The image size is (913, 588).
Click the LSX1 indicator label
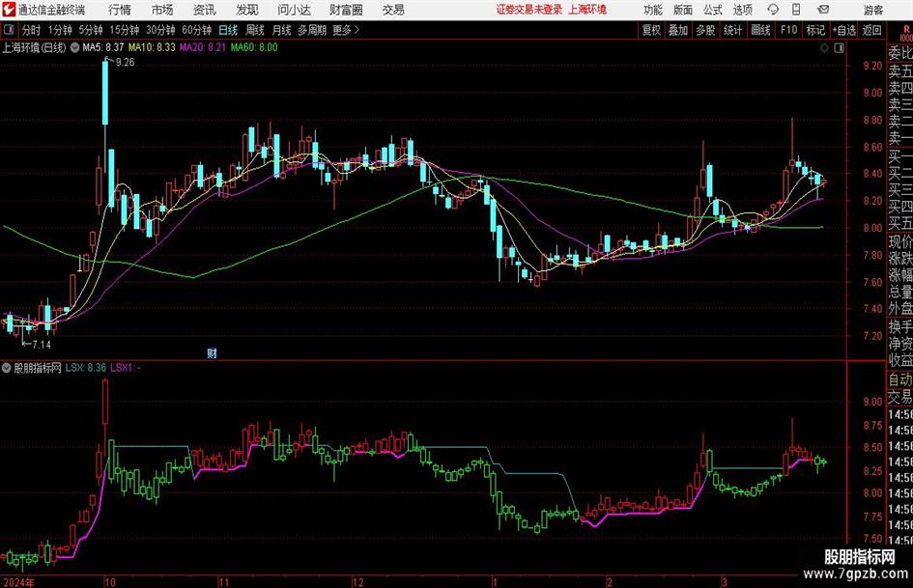tap(126, 368)
